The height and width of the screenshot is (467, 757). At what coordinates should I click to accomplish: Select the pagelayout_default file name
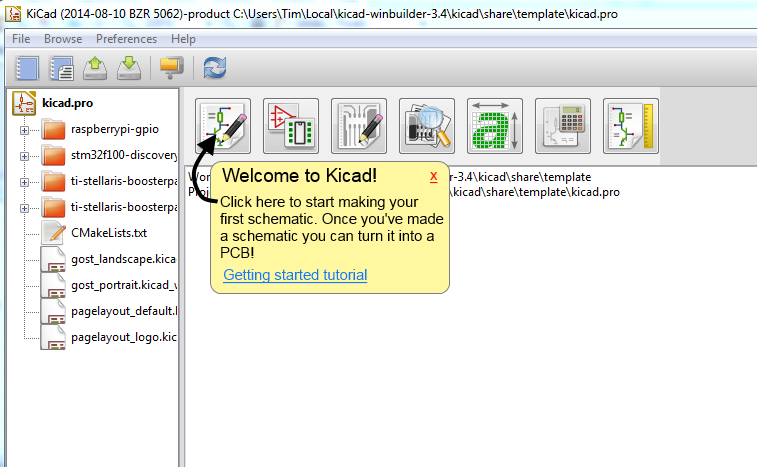(124, 311)
